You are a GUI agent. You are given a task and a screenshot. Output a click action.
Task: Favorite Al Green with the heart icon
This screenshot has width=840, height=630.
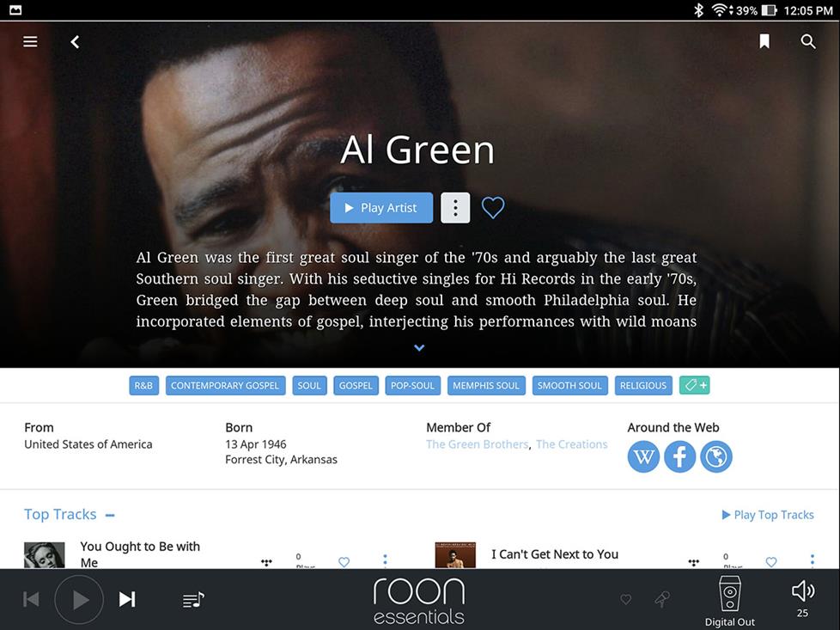point(493,208)
